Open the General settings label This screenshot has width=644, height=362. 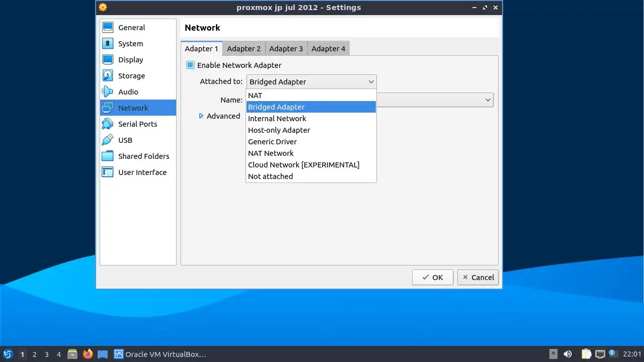click(131, 27)
